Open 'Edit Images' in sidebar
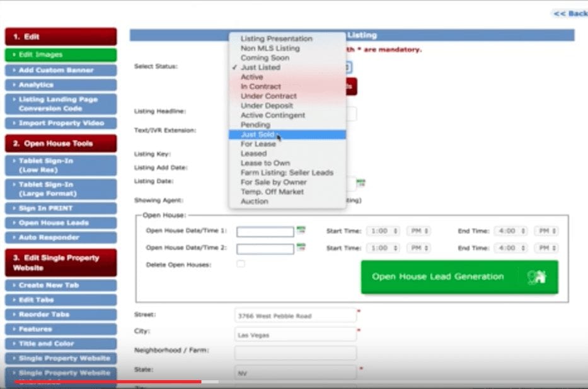Screen dimensions: 588x389 pyautogui.click(x=61, y=55)
